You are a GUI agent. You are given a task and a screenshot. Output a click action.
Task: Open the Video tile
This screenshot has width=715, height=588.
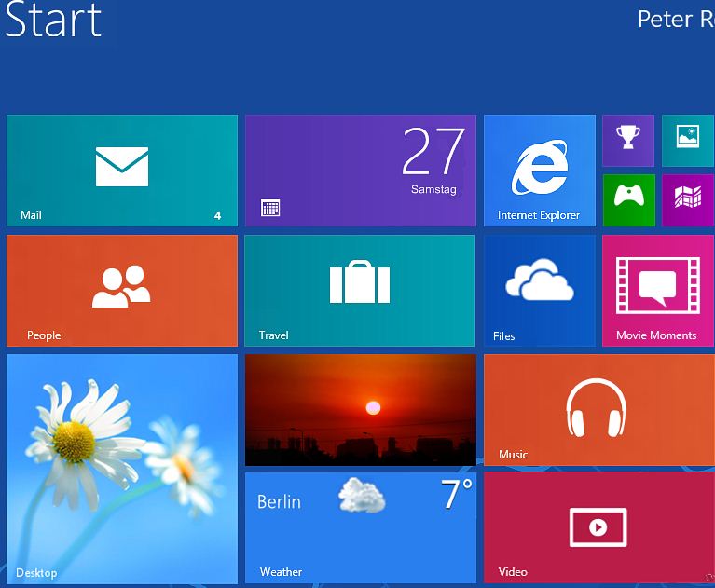[x=599, y=527]
